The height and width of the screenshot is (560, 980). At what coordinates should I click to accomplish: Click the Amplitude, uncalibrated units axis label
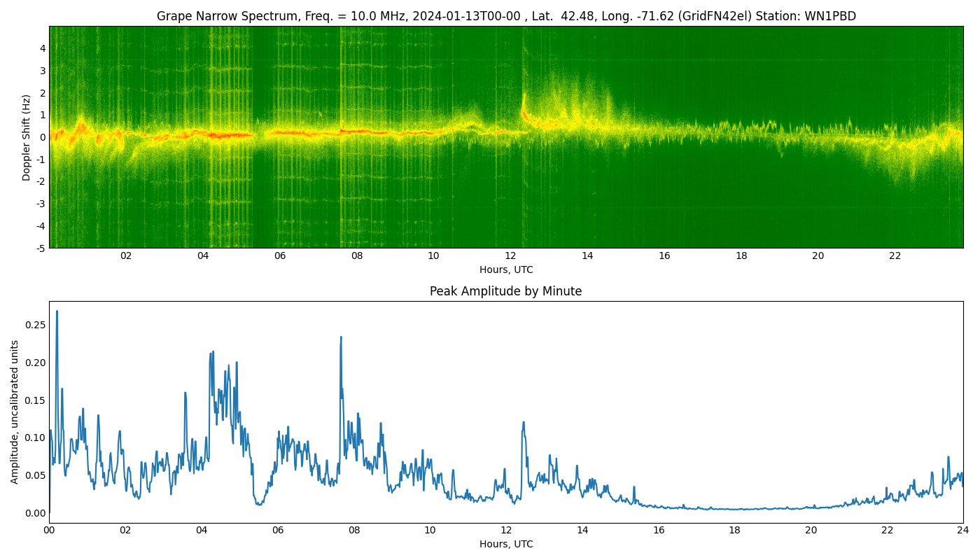pyautogui.click(x=15, y=412)
